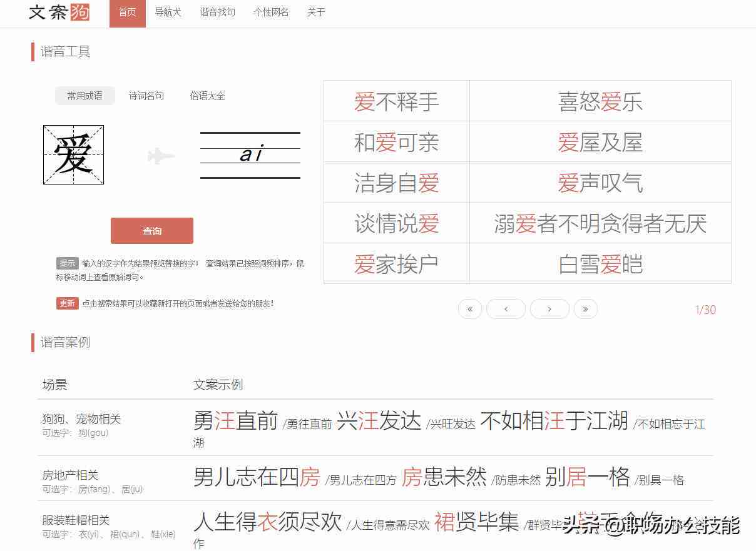
Task: Click 可选字: 狗(gou) hint text
Action: 75,433
